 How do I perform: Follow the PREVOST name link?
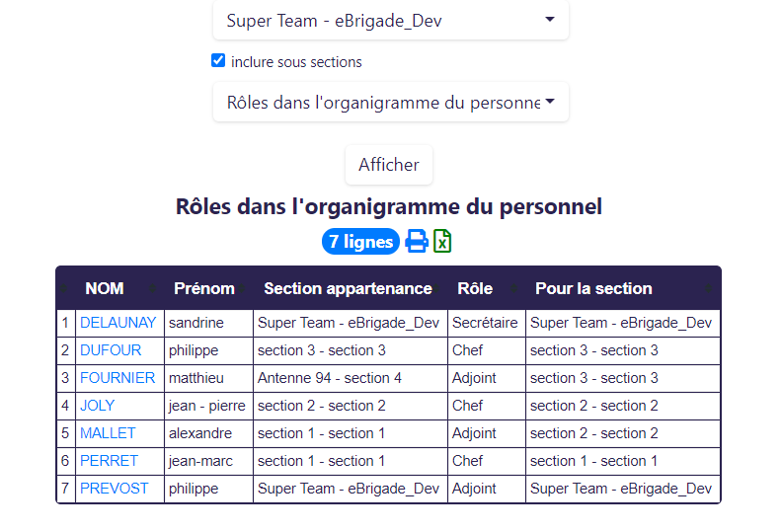[x=115, y=489]
